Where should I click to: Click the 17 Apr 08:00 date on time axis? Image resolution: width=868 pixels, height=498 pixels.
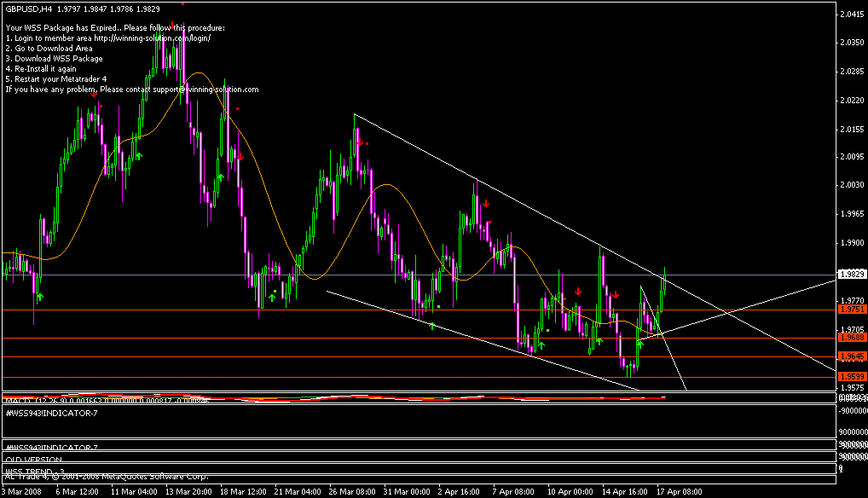click(x=680, y=491)
